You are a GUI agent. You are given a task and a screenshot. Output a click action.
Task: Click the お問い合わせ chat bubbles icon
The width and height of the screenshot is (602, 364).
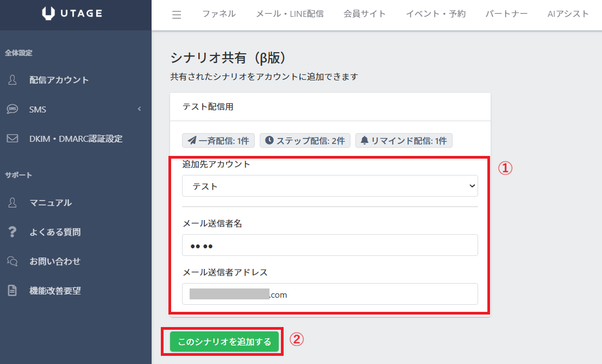(12, 261)
